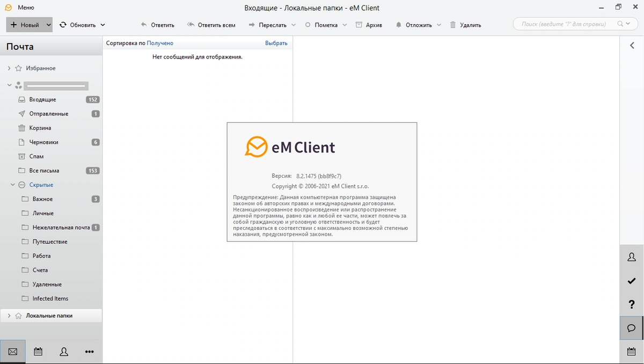The height and width of the screenshot is (364, 644).
Task: Open the dropdown arrow beside Пометка
Action: pos(345,25)
